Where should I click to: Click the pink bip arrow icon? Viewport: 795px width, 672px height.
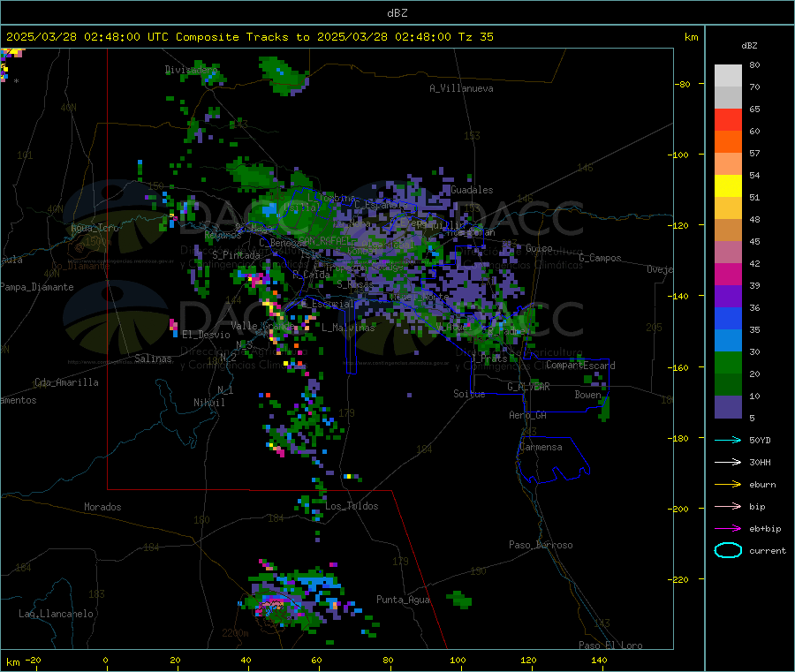728,506
